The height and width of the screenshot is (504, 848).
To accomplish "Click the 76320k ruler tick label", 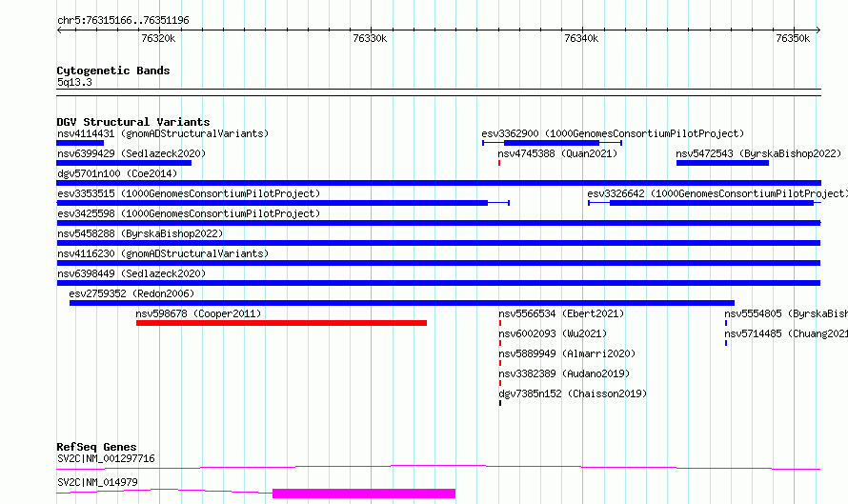I will [158, 38].
